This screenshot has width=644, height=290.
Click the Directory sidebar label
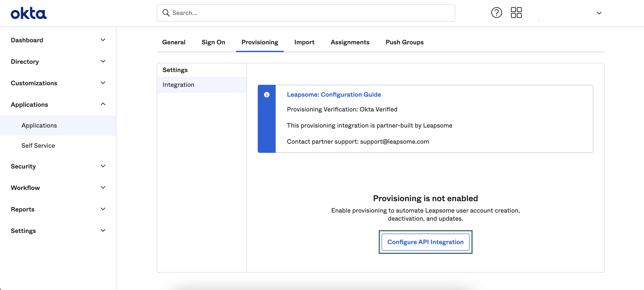[x=25, y=62]
